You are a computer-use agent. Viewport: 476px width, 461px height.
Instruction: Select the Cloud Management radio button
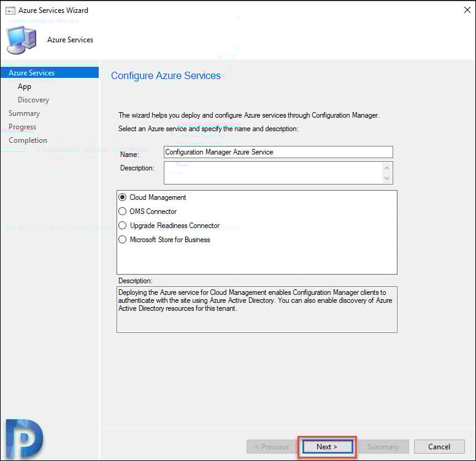point(122,197)
